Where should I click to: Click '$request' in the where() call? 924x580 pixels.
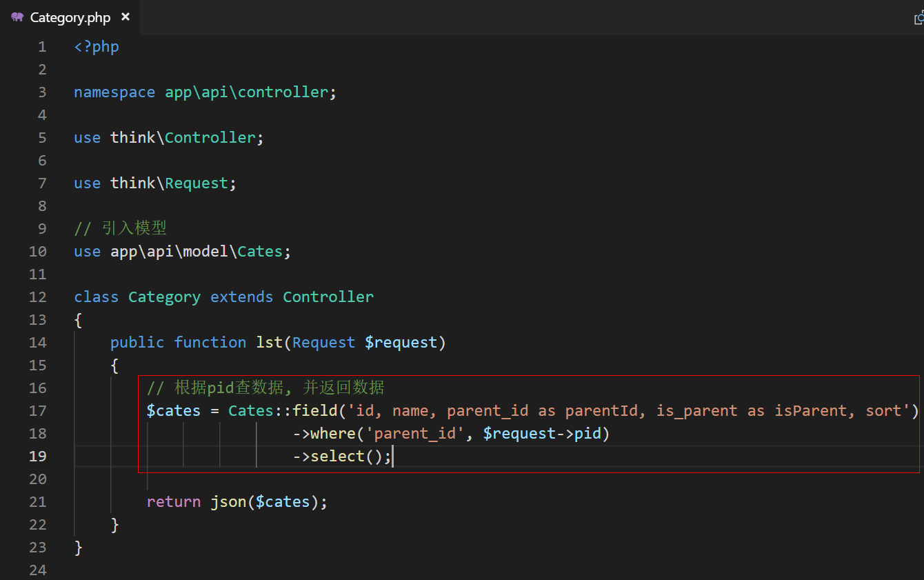point(520,434)
